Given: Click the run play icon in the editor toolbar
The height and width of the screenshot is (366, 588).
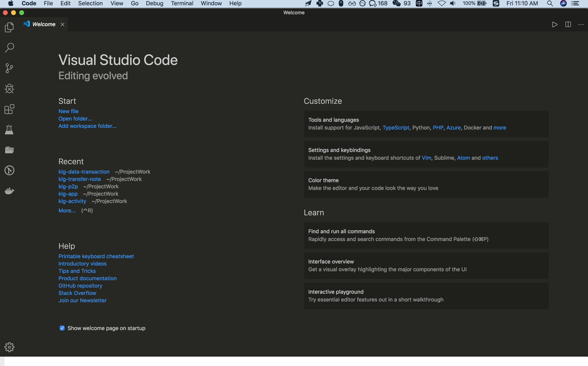Looking at the screenshot, I should pyautogui.click(x=554, y=25).
